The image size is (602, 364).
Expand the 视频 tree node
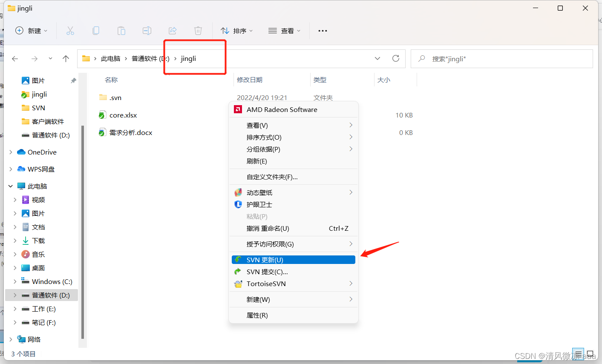coord(15,200)
